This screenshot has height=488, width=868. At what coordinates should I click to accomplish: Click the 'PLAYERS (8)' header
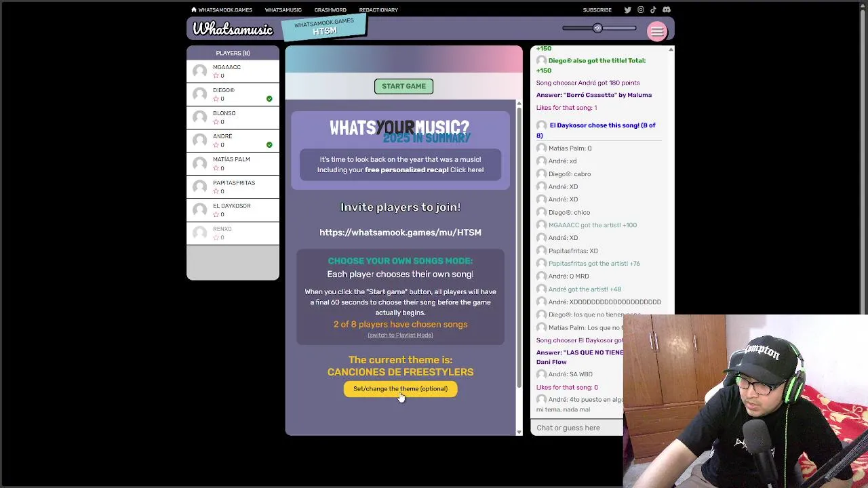point(233,53)
